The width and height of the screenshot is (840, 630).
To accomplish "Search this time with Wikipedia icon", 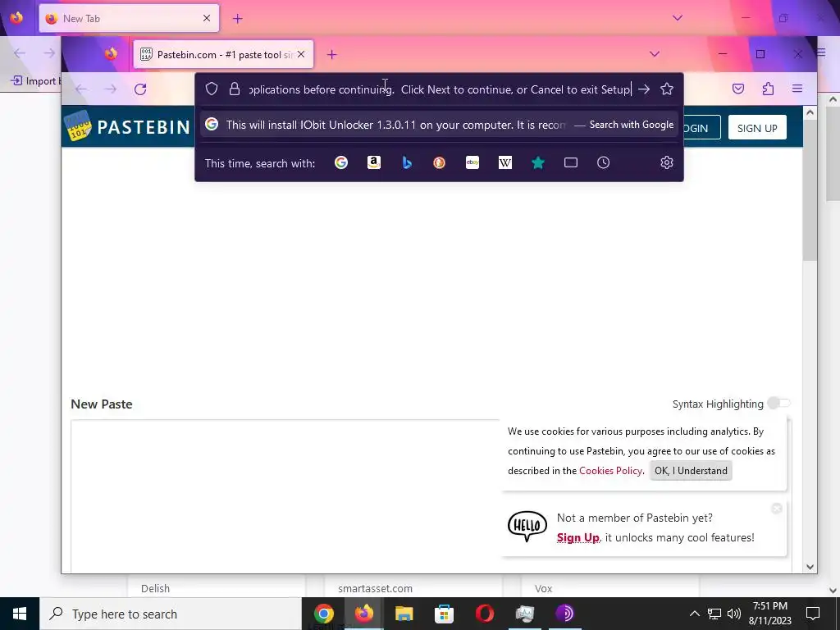I will click(505, 162).
